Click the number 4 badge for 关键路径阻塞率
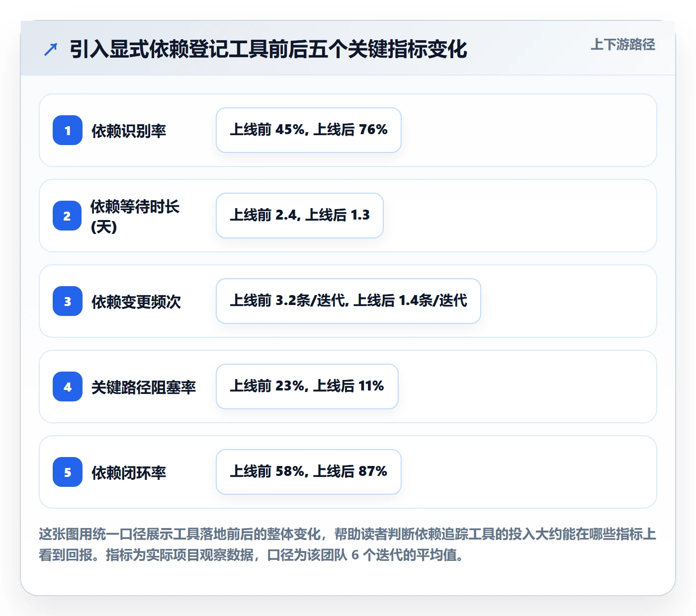This screenshot has width=696, height=616. pyautogui.click(x=68, y=386)
